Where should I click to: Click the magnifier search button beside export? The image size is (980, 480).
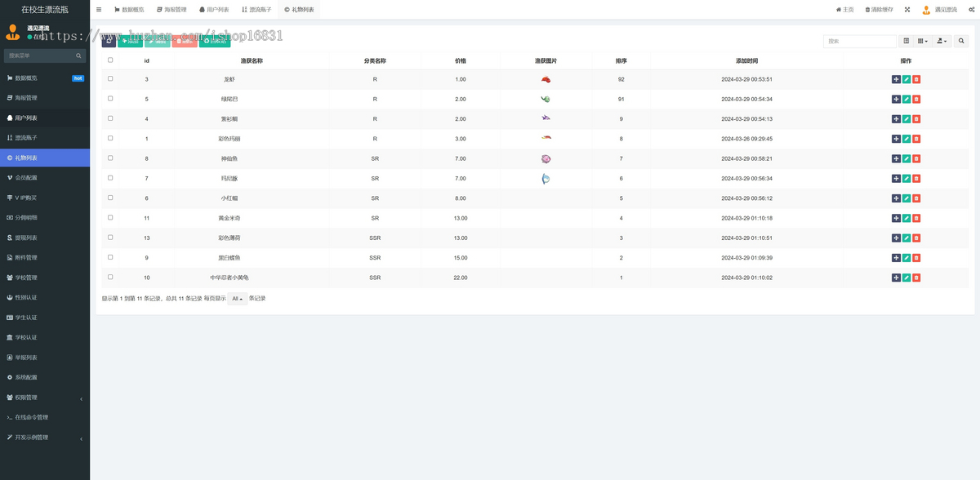point(961,41)
